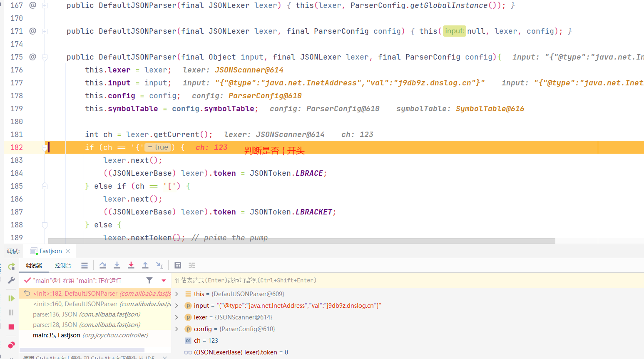644x359 pixels.
Task: Expand the 'input' variable node
Action: (177, 306)
